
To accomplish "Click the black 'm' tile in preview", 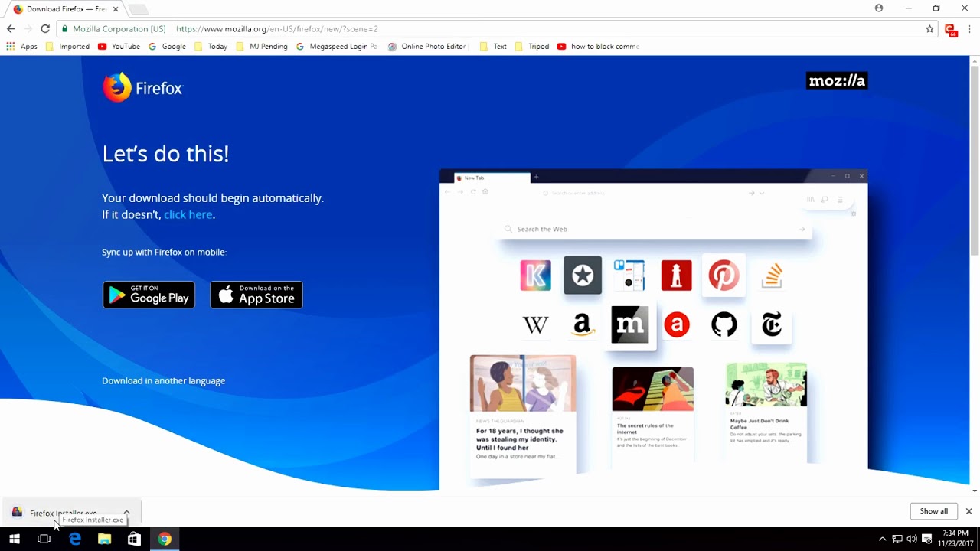I will [x=630, y=324].
